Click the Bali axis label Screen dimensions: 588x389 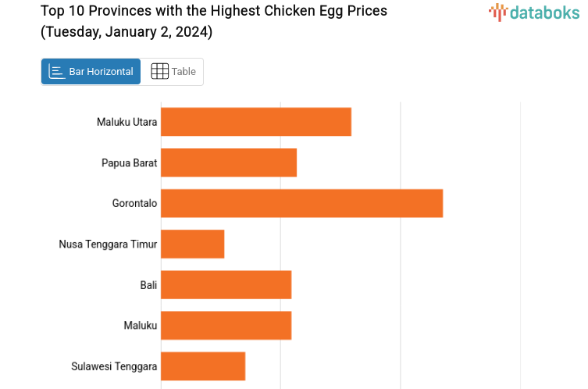[148, 284]
